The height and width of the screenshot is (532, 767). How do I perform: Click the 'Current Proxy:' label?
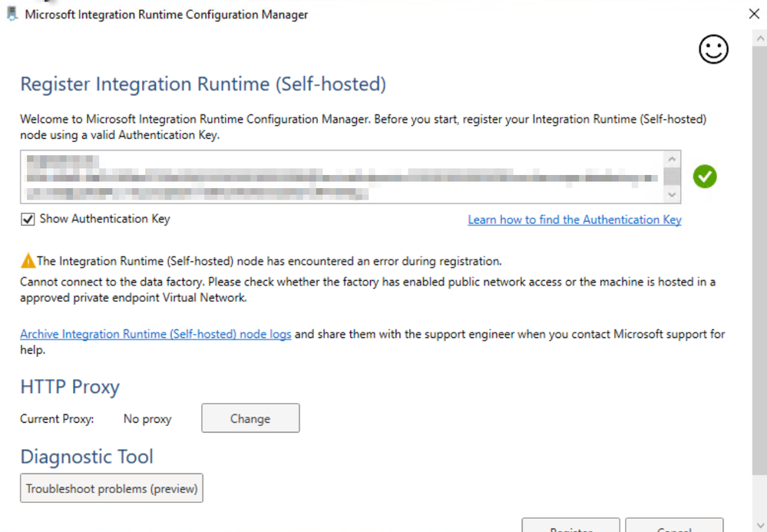[57, 419]
